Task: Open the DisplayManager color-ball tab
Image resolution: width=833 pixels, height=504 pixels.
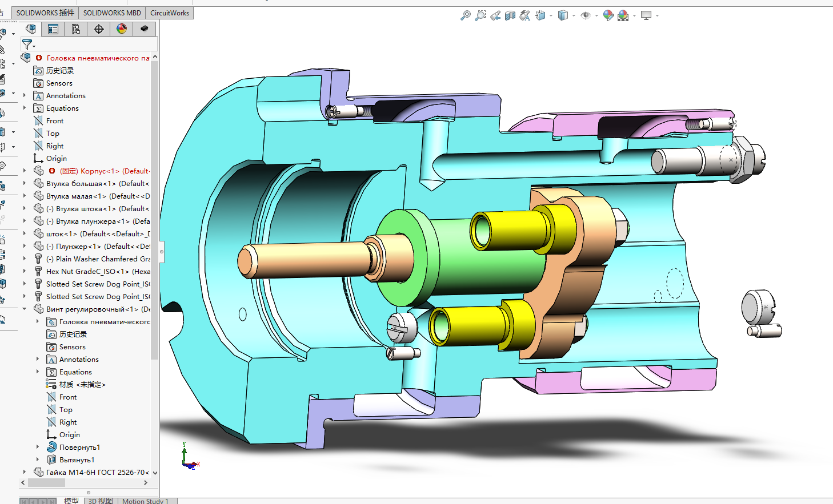Action: (x=122, y=29)
